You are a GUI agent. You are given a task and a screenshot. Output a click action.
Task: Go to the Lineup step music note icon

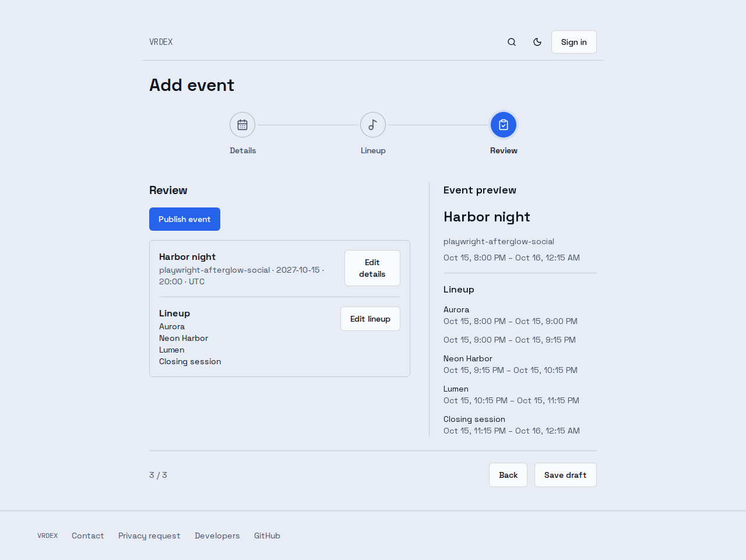[373, 125]
